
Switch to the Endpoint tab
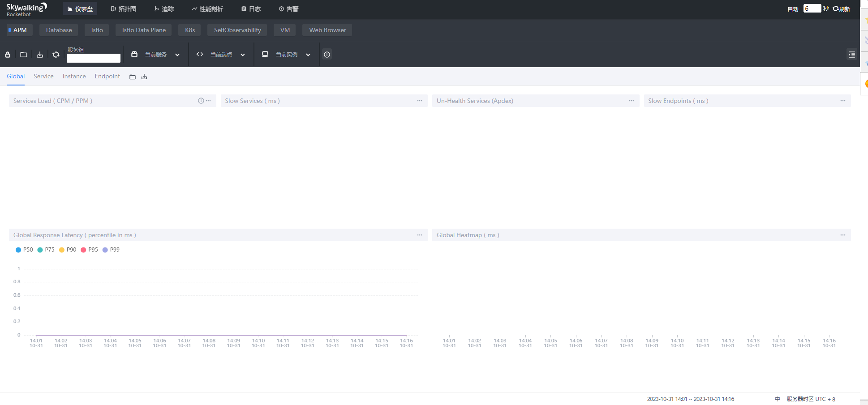pos(107,77)
